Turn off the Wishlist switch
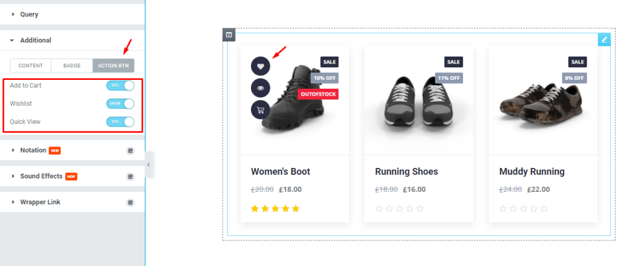Screen dimensions: 644x266 120,103
